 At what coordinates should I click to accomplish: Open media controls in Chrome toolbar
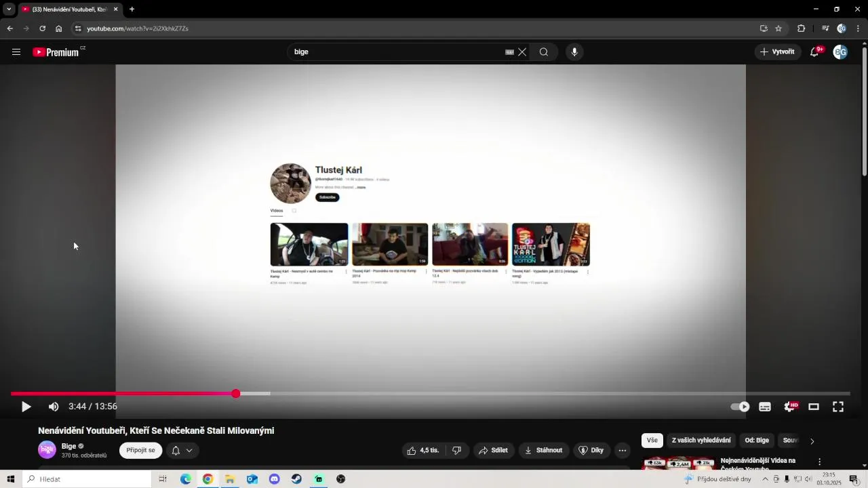pyautogui.click(x=825, y=28)
